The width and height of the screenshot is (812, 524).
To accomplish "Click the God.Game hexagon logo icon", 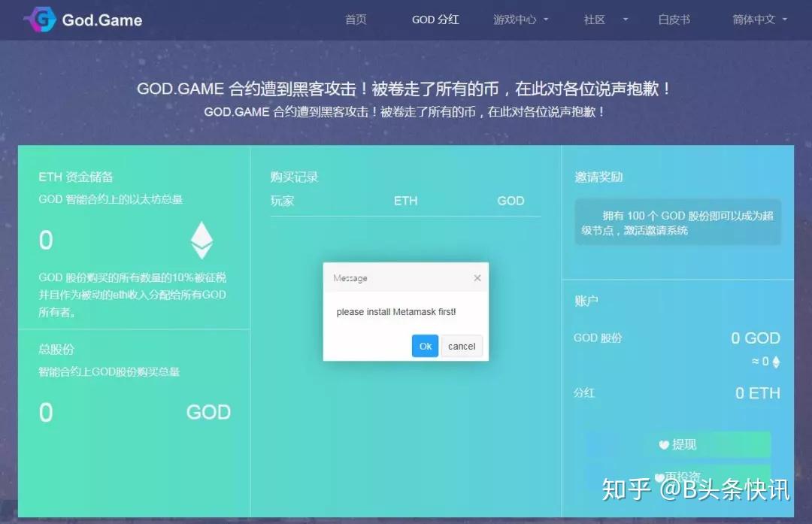I will pos(40,19).
